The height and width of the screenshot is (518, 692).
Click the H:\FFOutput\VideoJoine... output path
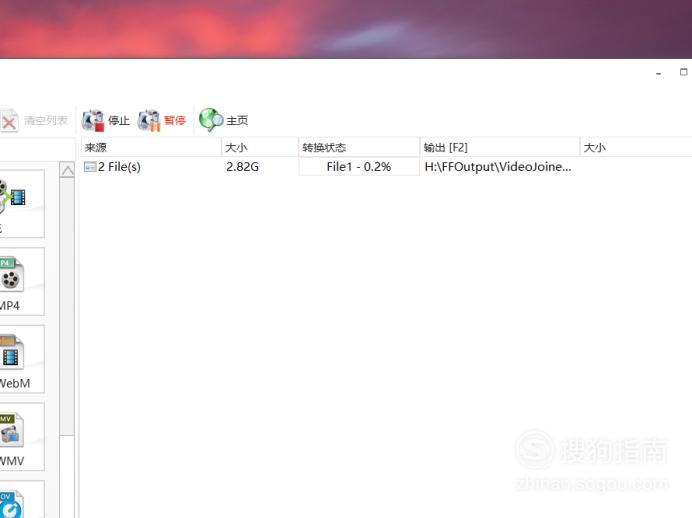click(498, 167)
